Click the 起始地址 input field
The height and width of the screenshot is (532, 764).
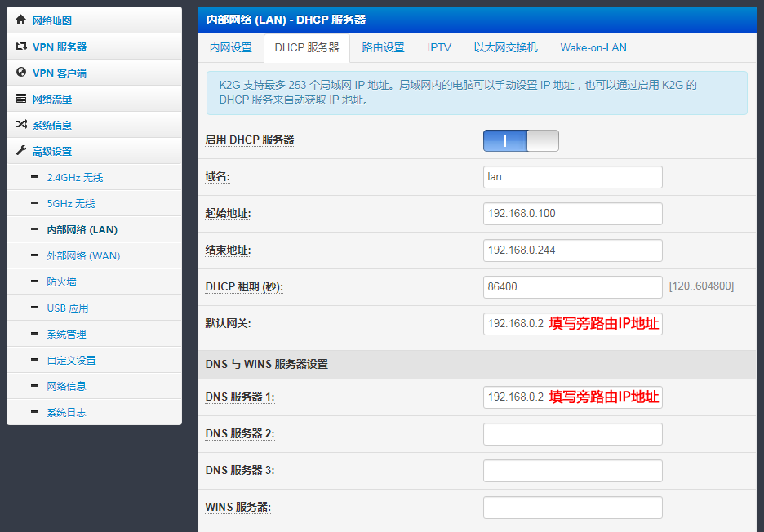click(573, 214)
